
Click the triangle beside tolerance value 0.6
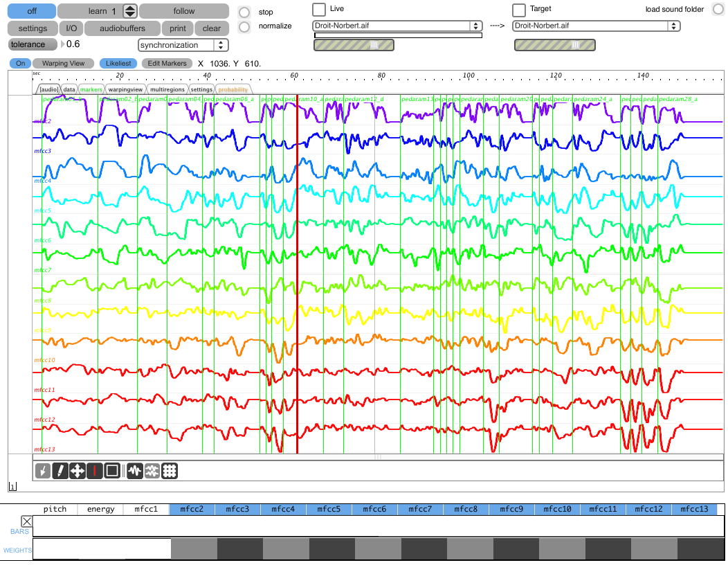pos(63,44)
